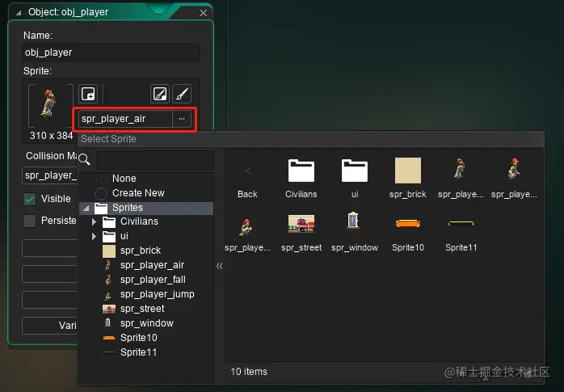Click the object Name input field
Viewport: 564px width, 392px height.
111,53
